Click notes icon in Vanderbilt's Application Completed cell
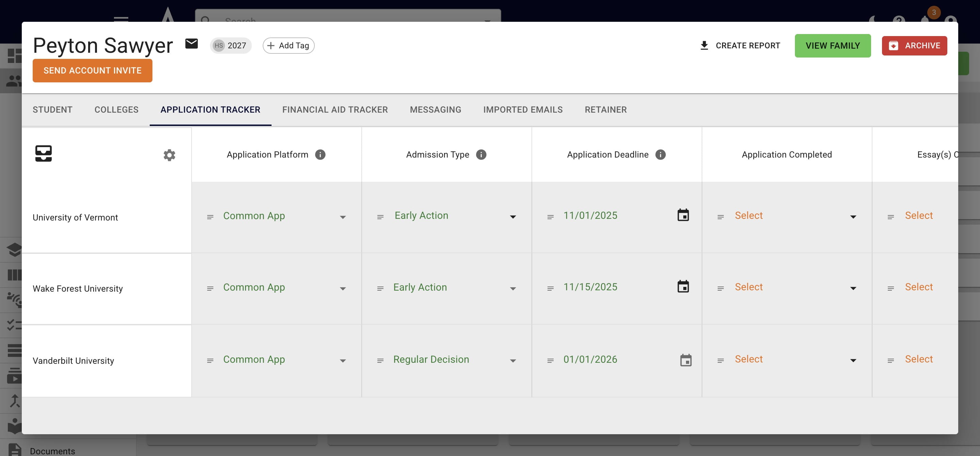 pos(720,360)
